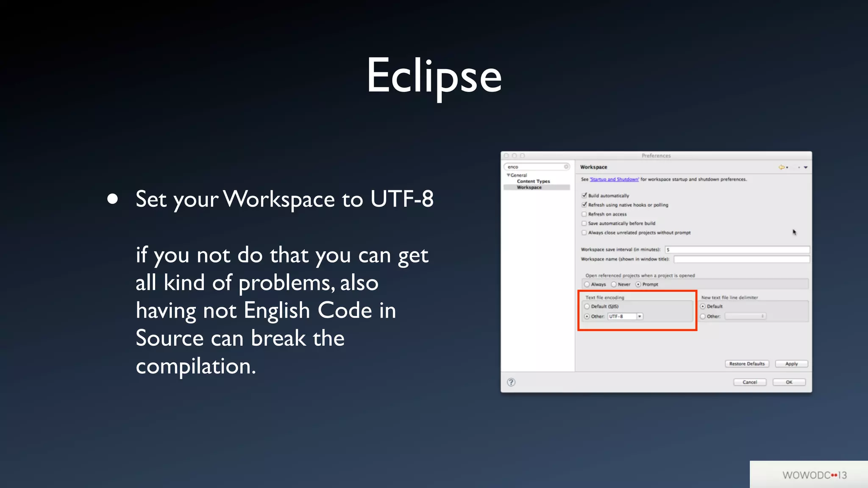Select Other text file encoding radio
Image resolution: width=868 pixels, height=488 pixels.
click(x=587, y=316)
